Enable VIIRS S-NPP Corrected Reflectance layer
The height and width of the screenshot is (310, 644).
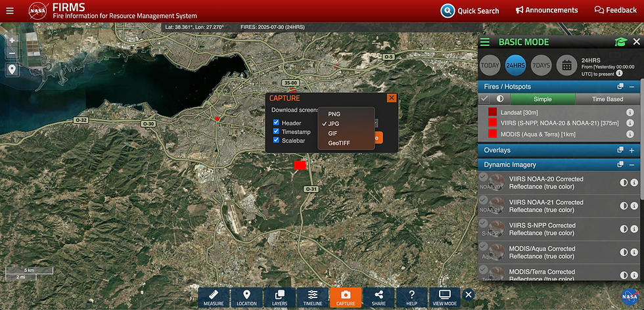(484, 223)
